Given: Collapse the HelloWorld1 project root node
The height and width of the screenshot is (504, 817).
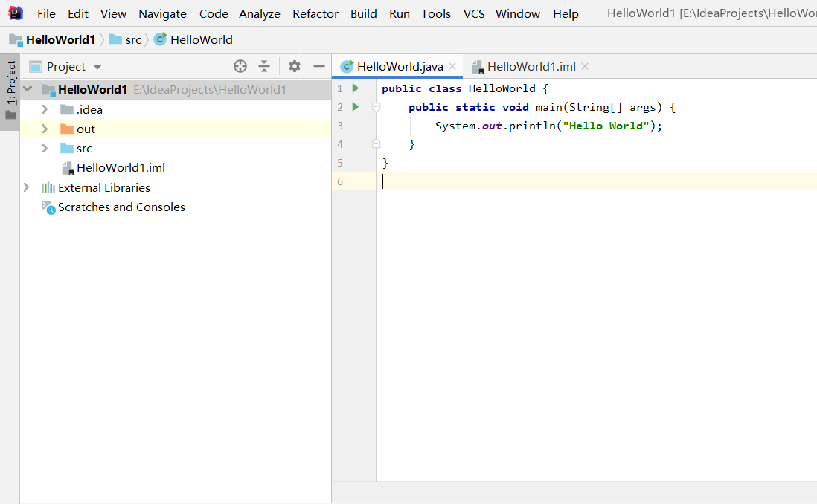Looking at the screenshot, I should coord(28,89).
